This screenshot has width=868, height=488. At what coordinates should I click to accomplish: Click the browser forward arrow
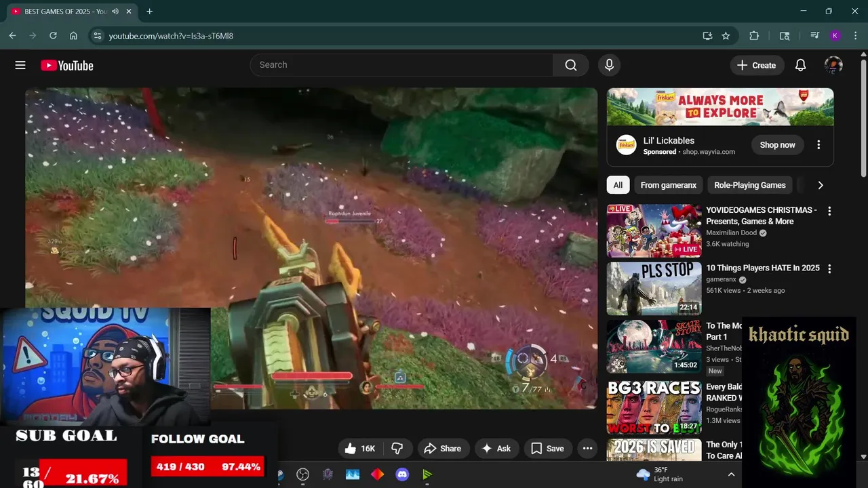[x=33, y=36]
